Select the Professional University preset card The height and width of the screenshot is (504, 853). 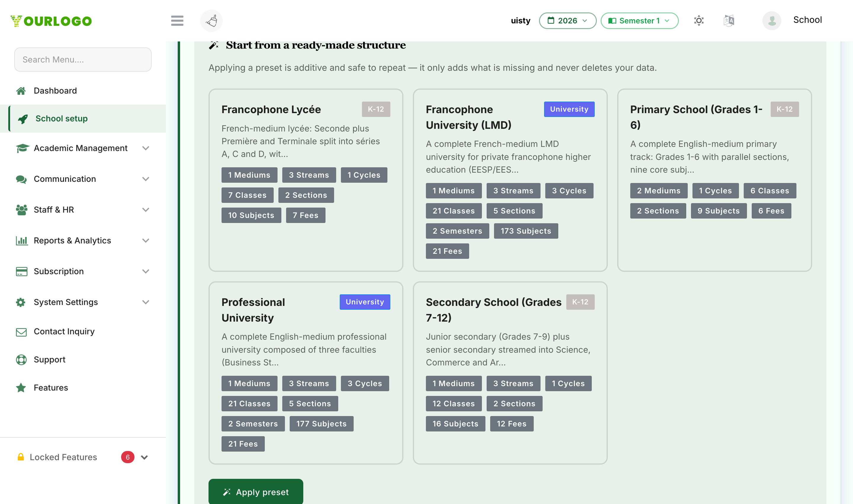point(306,373)
